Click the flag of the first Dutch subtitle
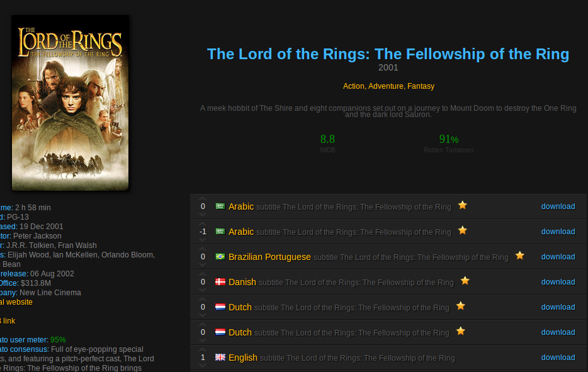This screenshot has width=588, height=372. coord(220,307)
